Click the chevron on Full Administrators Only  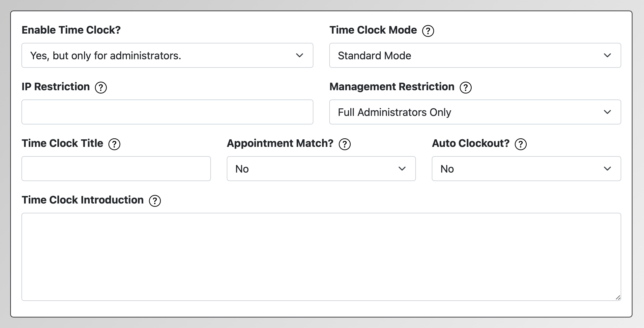(607, 112)
